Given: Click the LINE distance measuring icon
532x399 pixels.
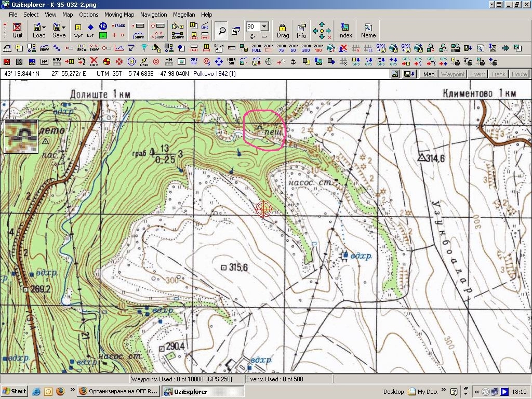Looking at the screenshot, I should click(205, 26).
